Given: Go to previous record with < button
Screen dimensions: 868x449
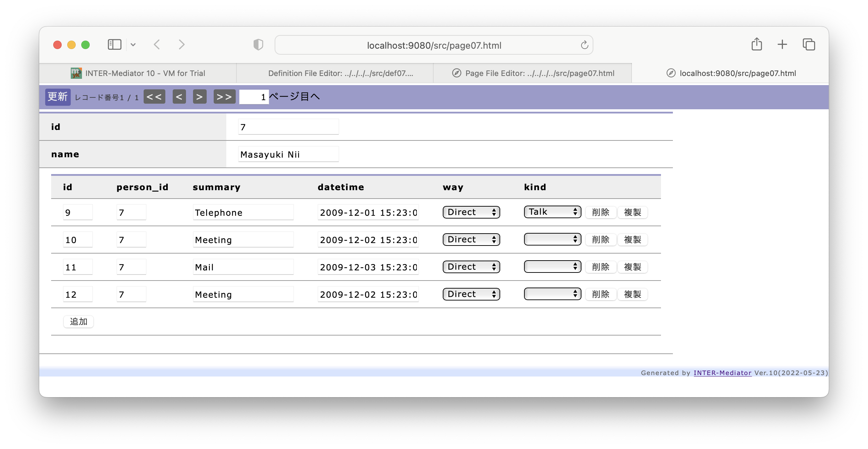Looking at the screenshot, I should pos(179,97).
